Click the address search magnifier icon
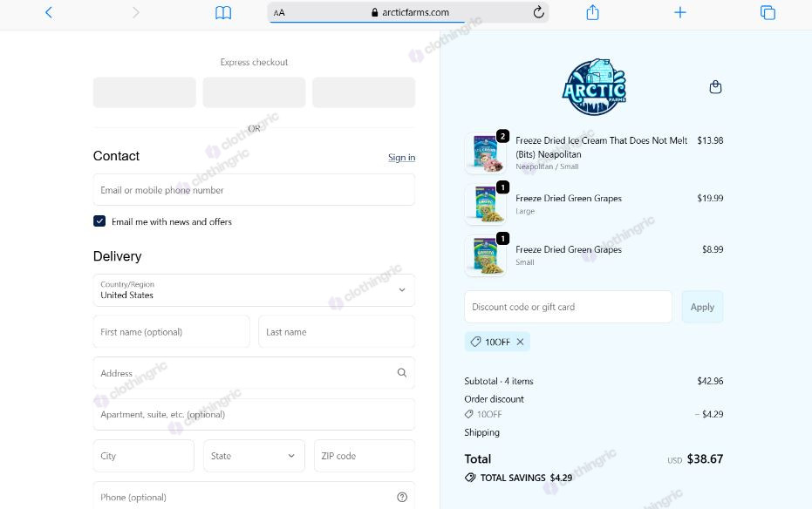 [x=401, y=372]
